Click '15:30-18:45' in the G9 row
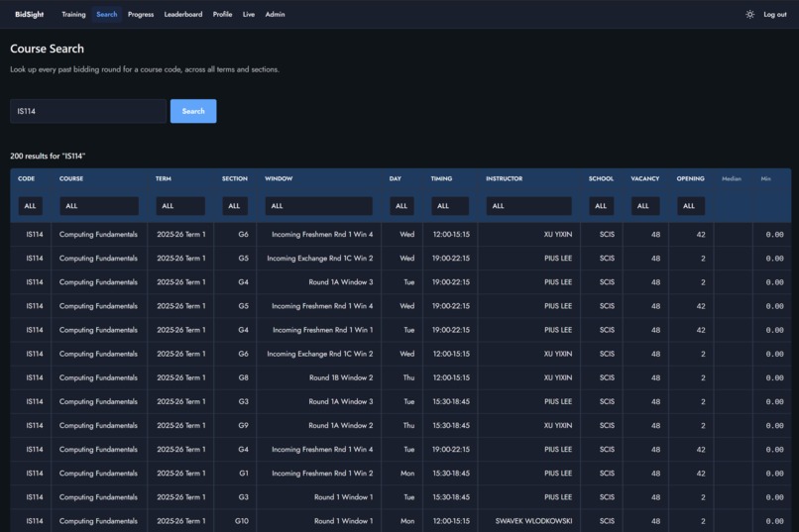This screenshot has width=799, height=532. coord(451,425)
